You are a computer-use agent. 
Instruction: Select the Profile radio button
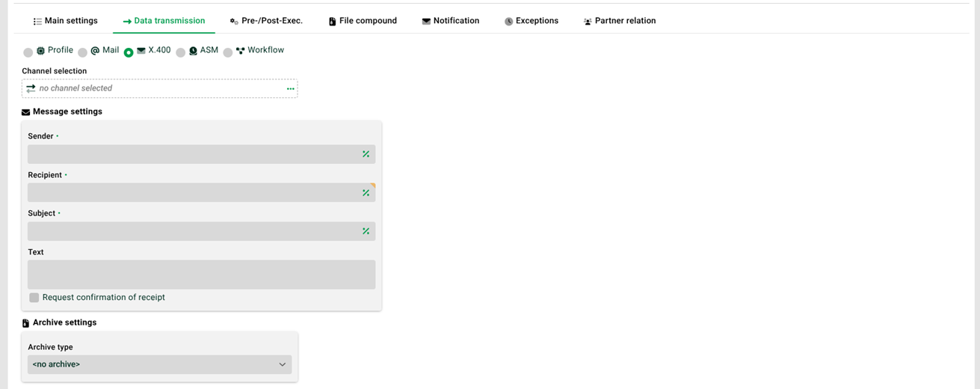(28, 52)
